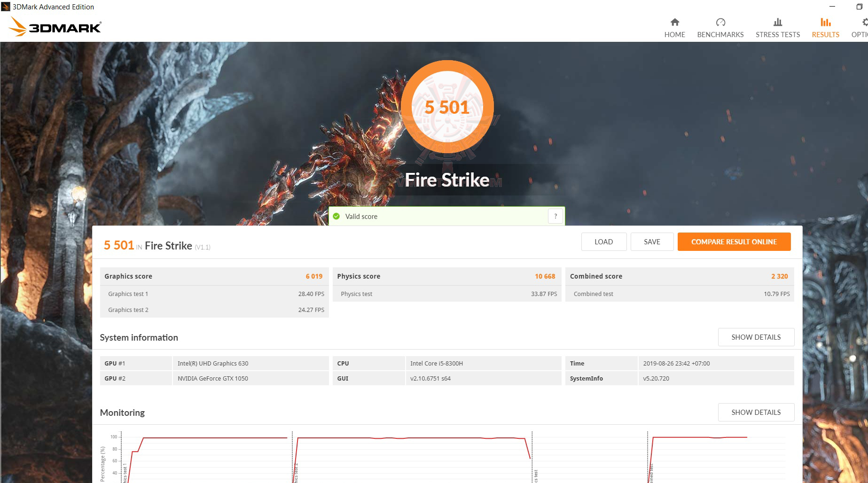Click the Stress Tests bar icon

tap(778, 22)
